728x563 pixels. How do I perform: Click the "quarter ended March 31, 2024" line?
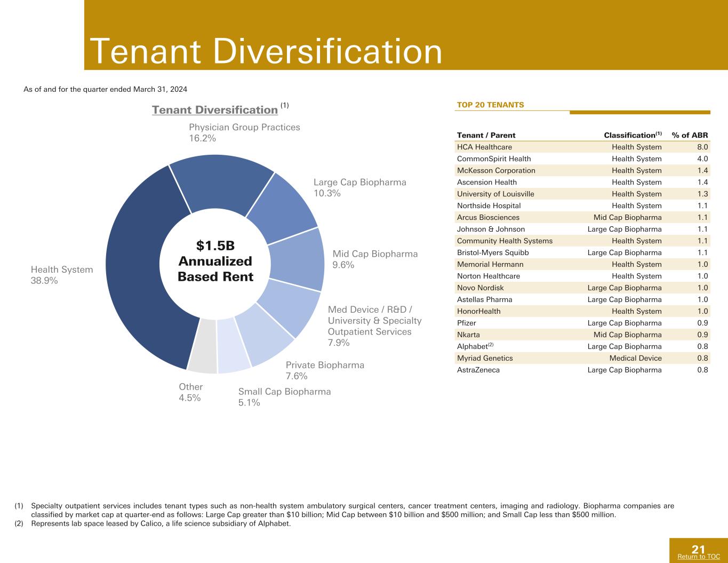coord(106,89)
